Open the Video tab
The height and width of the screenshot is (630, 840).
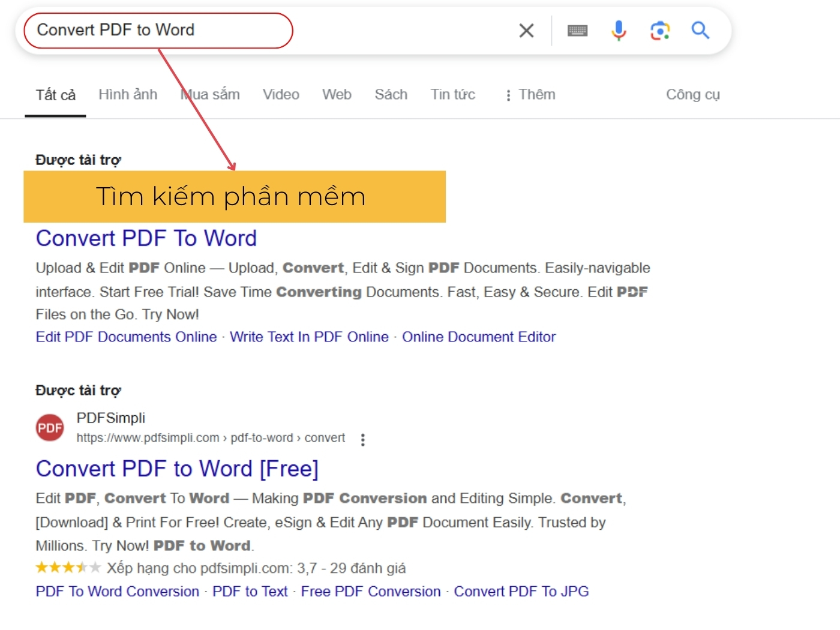[281, 95]
